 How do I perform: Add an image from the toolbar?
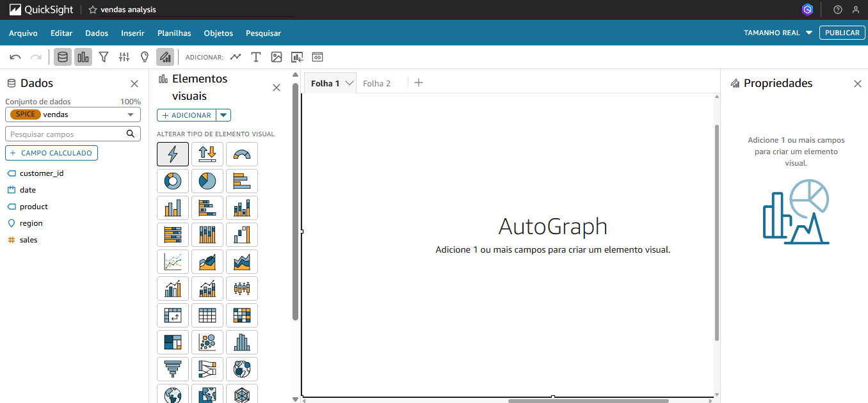click(x=277, y=57)
